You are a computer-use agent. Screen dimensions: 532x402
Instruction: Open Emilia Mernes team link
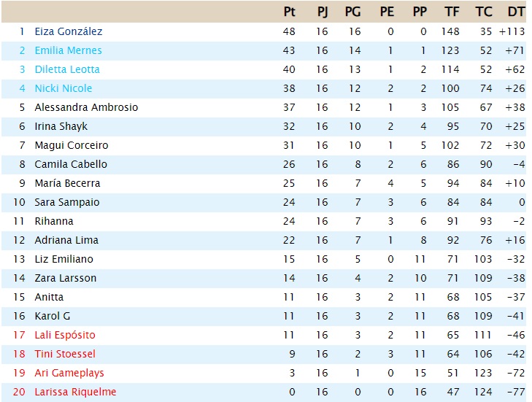tap(68, 50)
